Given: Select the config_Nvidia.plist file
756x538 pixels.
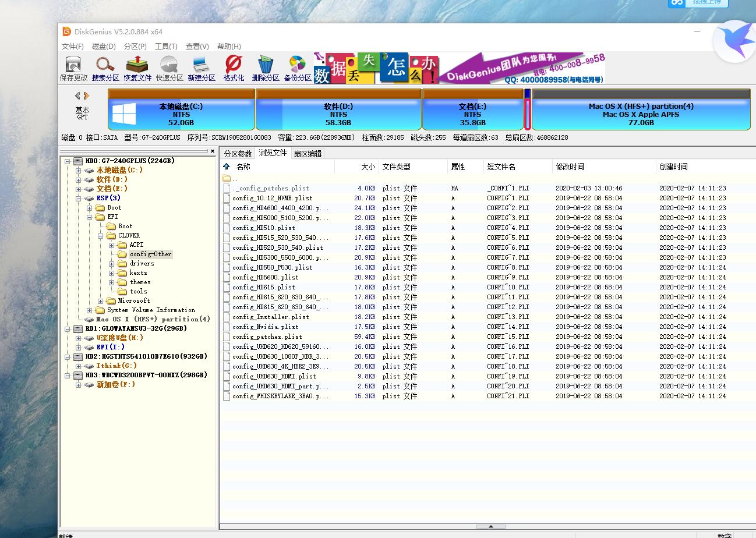Looking at the screenshot, I should (266, 327).
